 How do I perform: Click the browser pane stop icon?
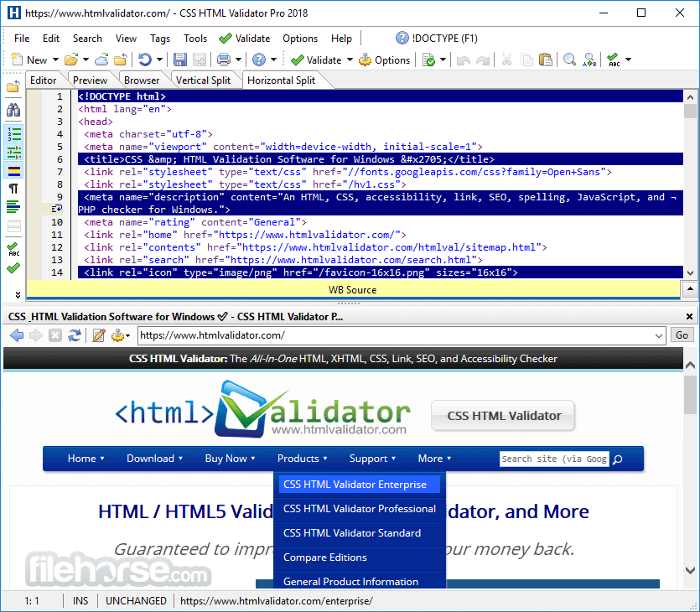(x=55, y=335)
